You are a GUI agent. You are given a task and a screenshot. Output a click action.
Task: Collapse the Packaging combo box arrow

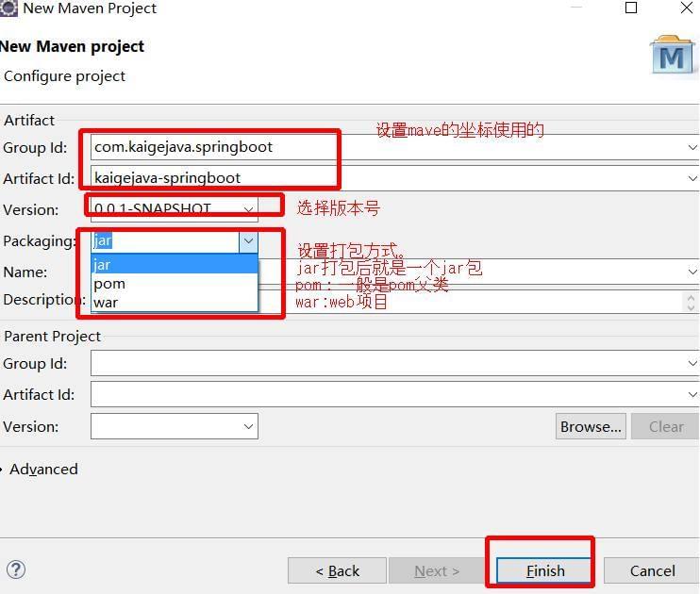coord(248,241)
